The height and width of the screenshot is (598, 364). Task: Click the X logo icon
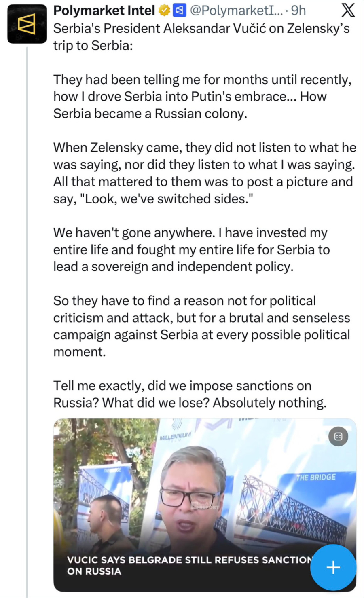[x=348, y=10]
